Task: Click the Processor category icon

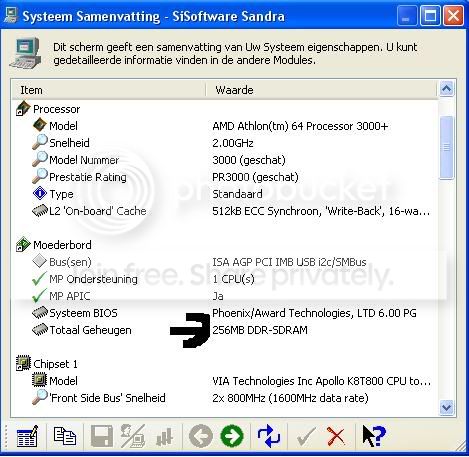Action: [x=23, y=109]
